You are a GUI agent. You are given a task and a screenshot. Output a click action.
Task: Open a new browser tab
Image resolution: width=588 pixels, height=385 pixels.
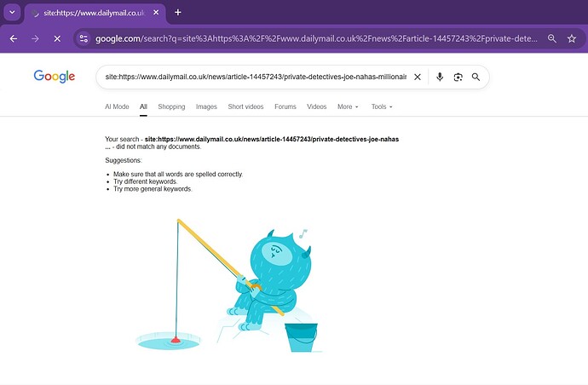[178, 13]
